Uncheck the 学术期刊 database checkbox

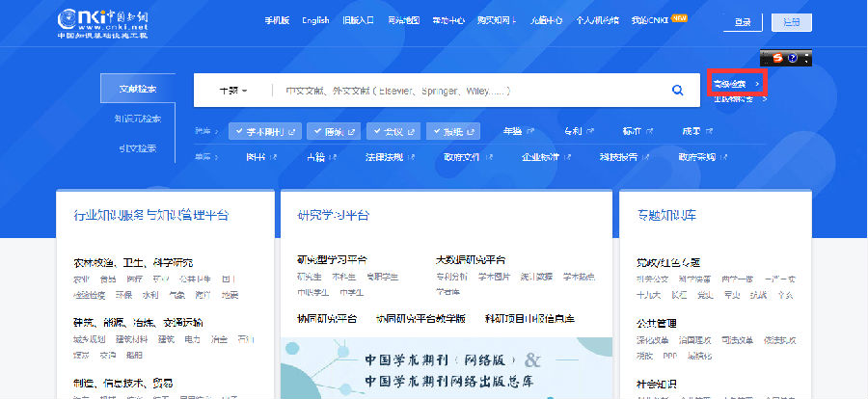pyautogui.click(x=238, y=132)
